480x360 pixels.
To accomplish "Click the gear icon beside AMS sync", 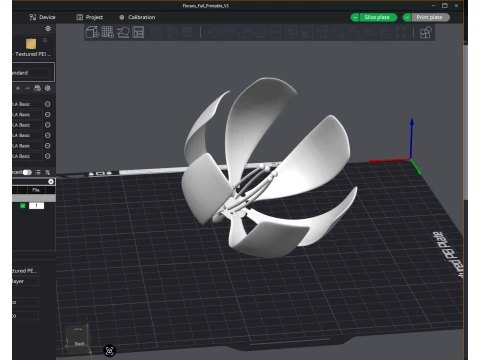I will [48, 88].
